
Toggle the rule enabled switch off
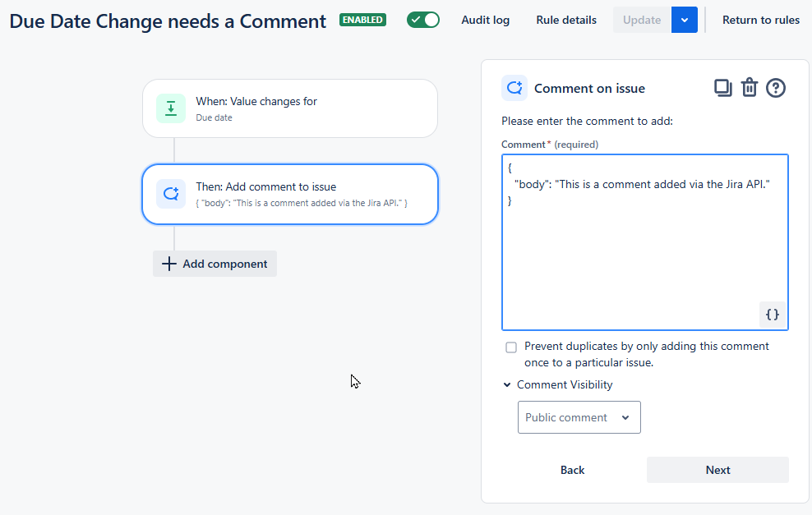click(x=423, y=21)
